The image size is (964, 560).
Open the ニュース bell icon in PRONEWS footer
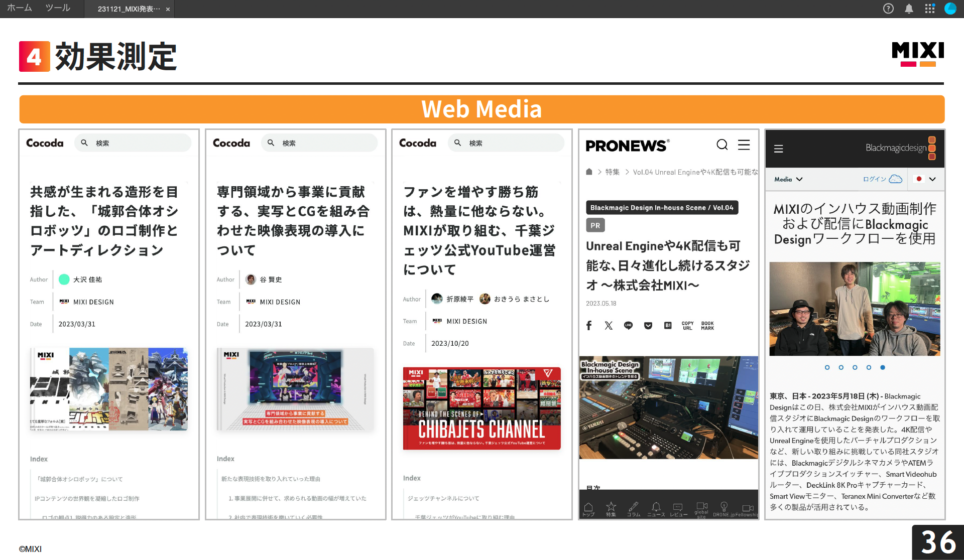[656, 507]
